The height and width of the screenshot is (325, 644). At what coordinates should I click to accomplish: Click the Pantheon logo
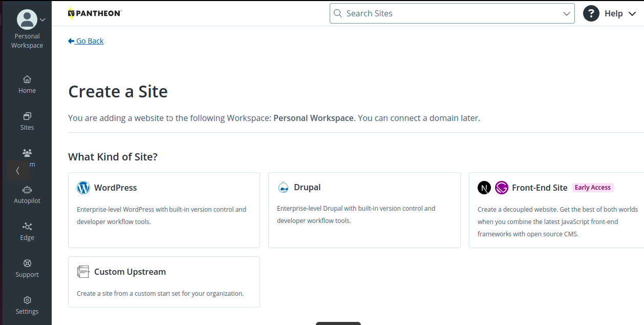[95, 13]
